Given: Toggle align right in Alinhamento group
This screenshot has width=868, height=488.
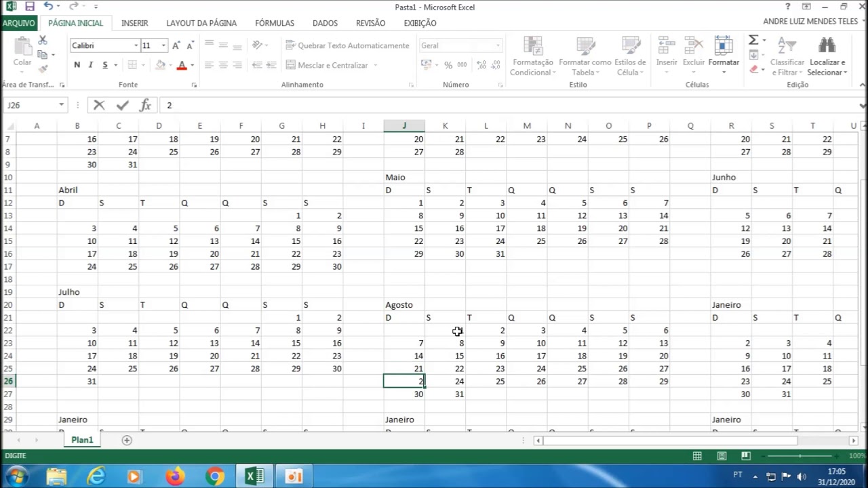Looking at the screenshot, I should (x=237, y=65).
